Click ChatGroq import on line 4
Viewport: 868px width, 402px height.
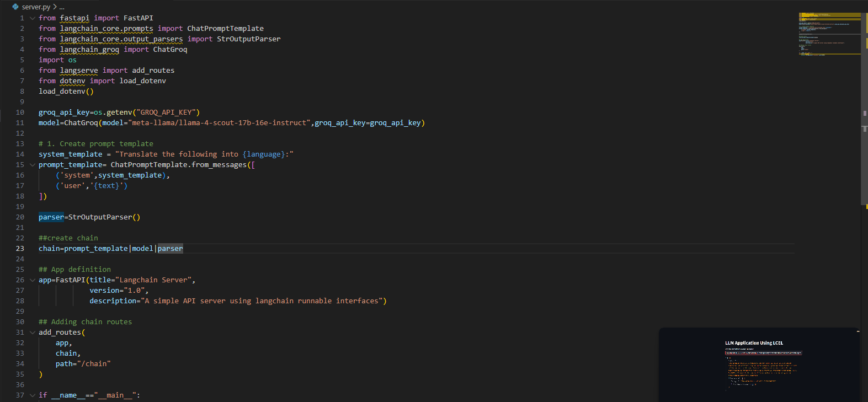click(x=170, y=50)
